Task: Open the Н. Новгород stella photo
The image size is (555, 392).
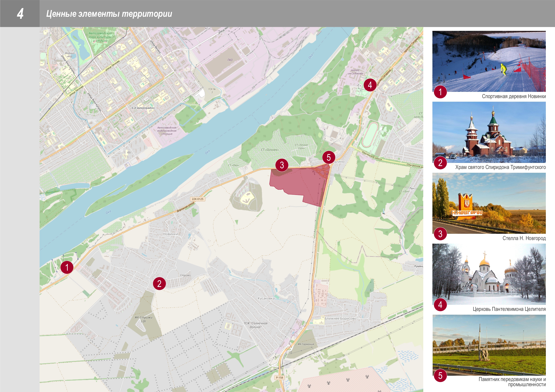Action: pyautogui.click(x=489, y=203)
